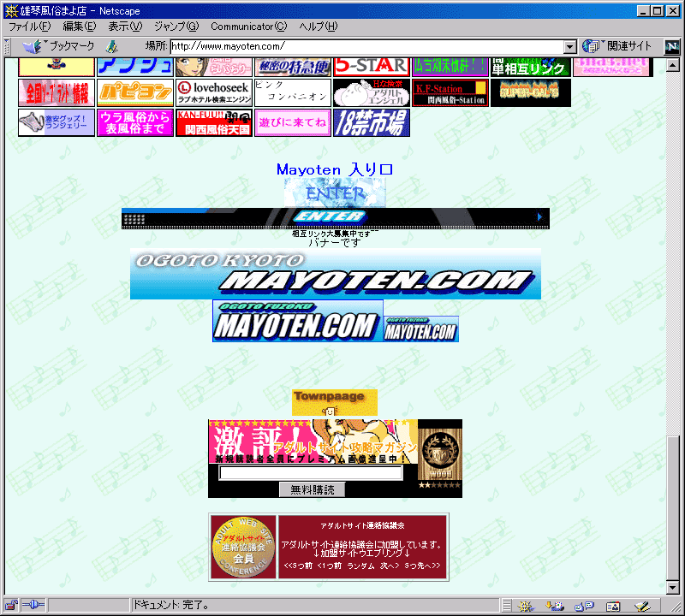Viewport: 685px width, 616px height.
Task: Click the scrollbar down arrow
Action: [673, 588]
